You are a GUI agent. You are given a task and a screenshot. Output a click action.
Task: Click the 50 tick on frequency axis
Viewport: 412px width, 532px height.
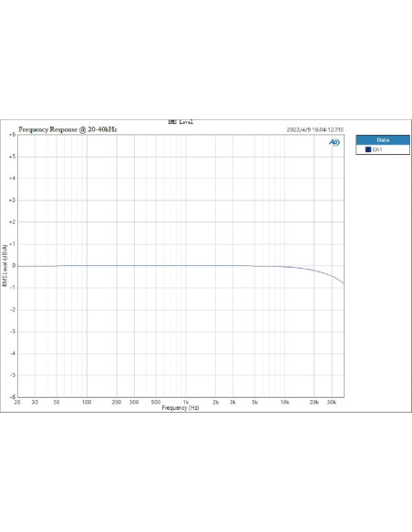[x=57, y=402]
